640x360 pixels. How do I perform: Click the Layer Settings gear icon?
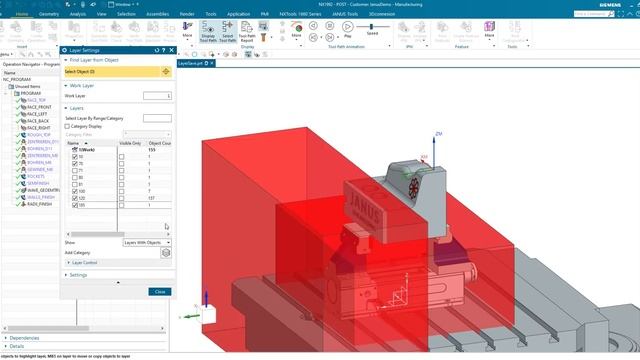coord(64,50)
